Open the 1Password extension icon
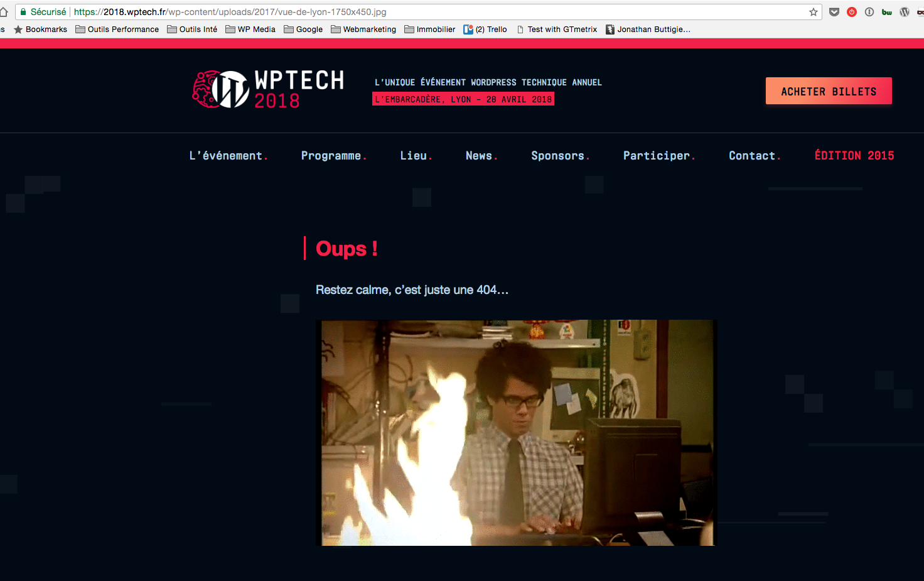This screenshot has width=924, height=581. 869,12
